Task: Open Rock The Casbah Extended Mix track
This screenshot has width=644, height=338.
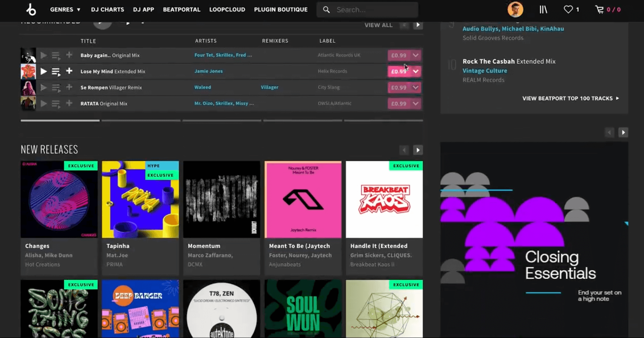Action: (509, 61)
